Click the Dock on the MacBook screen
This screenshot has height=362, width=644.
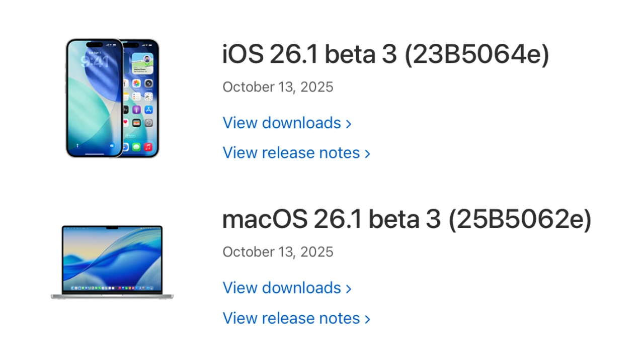coord(112,288)
